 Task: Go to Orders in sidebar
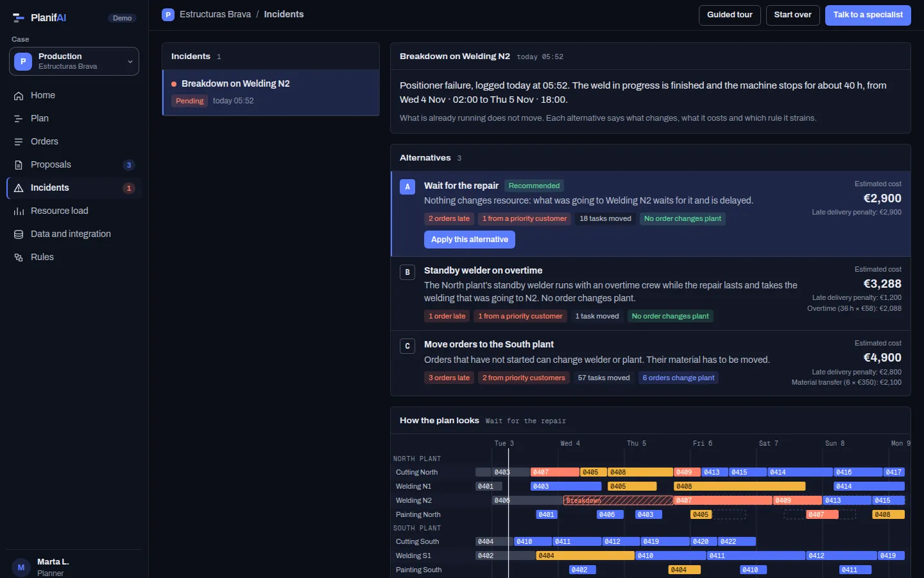point(74,141)
